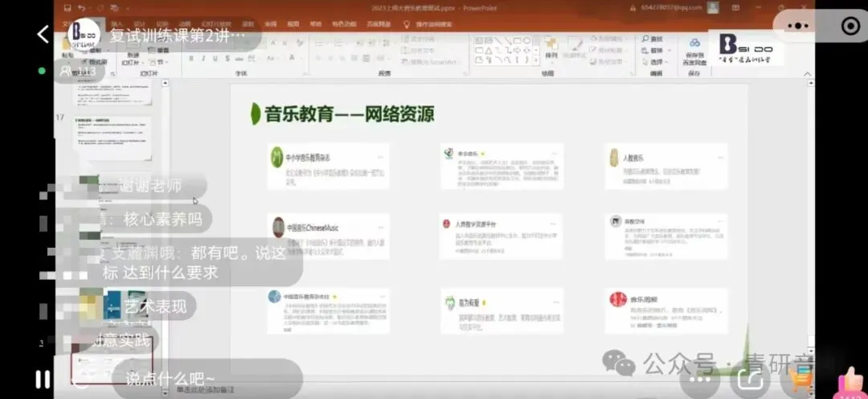Tap the 谢谢老师 chat message
The width and height of the screenshot is (868, 399).
click(149, 186)
